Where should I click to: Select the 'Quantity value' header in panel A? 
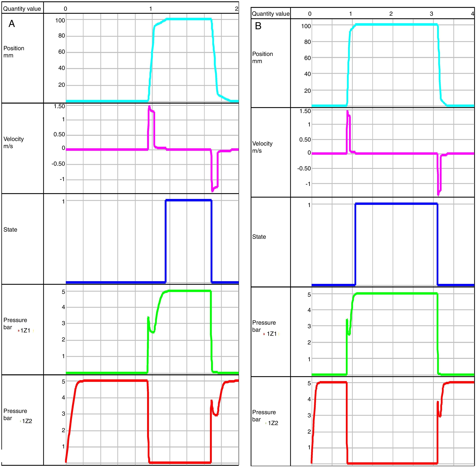click(x=22, y=9)
